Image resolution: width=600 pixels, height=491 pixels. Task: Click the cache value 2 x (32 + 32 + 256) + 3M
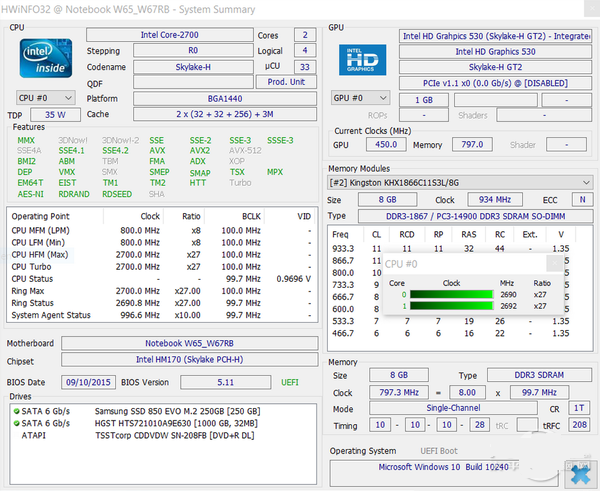point(225,114)
